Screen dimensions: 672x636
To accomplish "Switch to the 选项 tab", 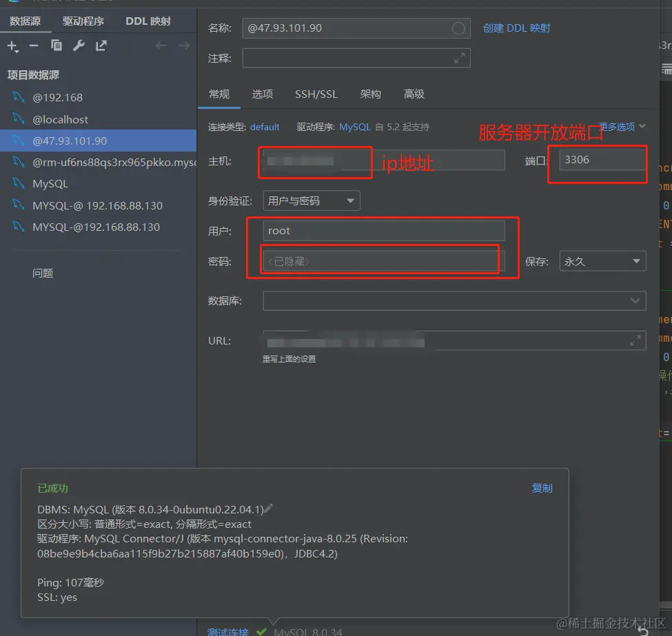I will pos(263,94).
